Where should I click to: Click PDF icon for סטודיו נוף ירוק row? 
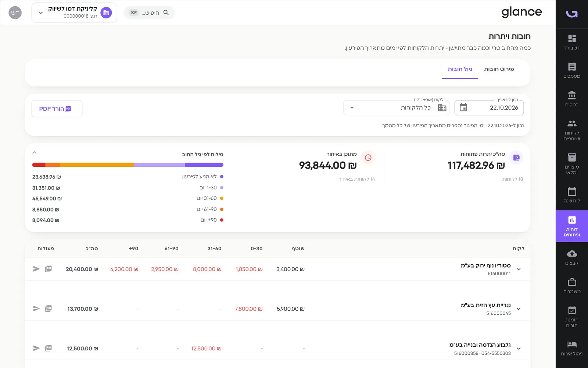tap(49, 269)
